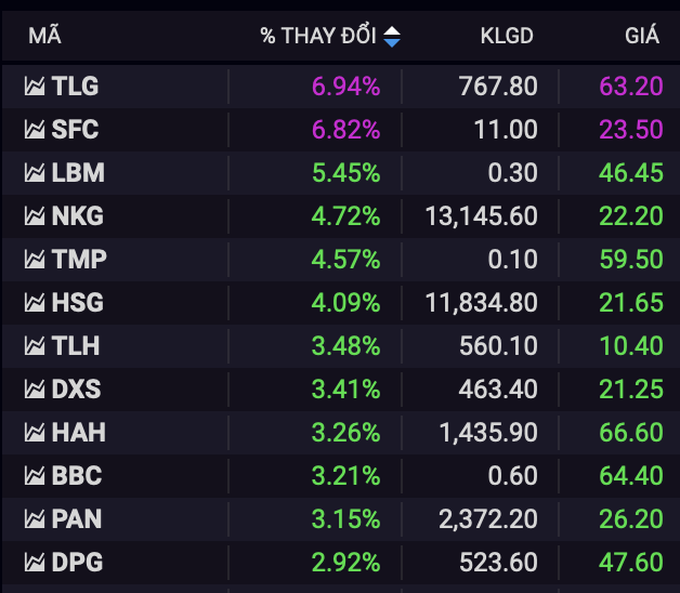The width and height of the screenshot is (680, 593).
Task: Select the LBM ticker symbol
Action: pos(78,173)
